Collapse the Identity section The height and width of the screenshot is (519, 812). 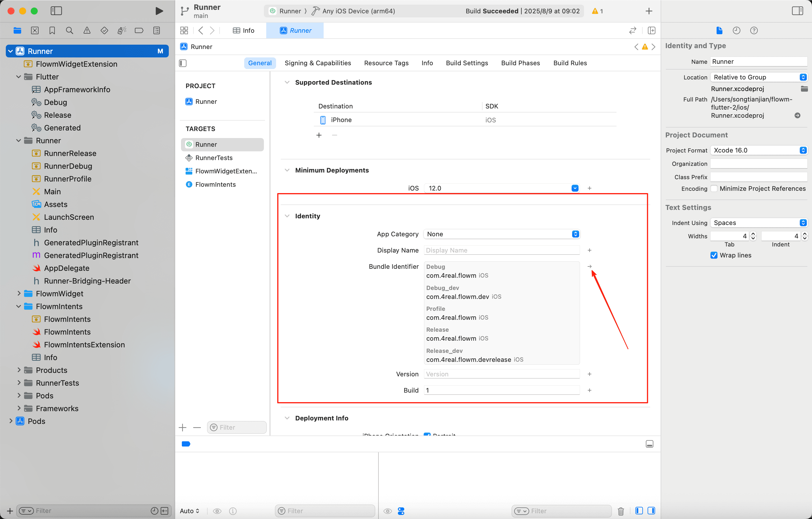pyautogui.click(x=287, y=216)
